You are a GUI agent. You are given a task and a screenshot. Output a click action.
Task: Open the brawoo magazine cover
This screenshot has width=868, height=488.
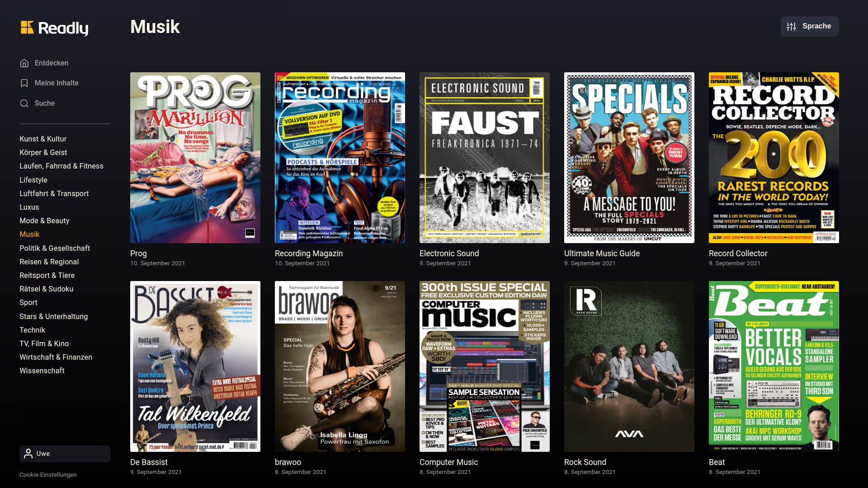340,366
